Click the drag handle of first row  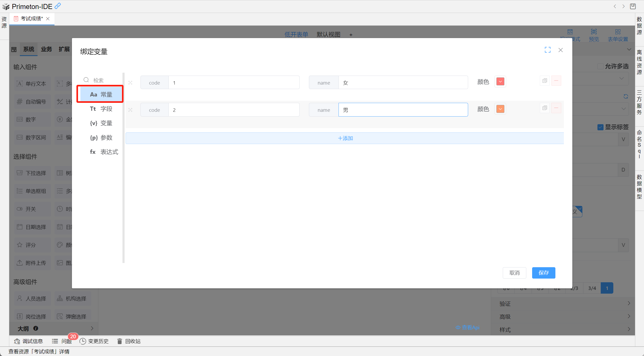pos(130,83)
